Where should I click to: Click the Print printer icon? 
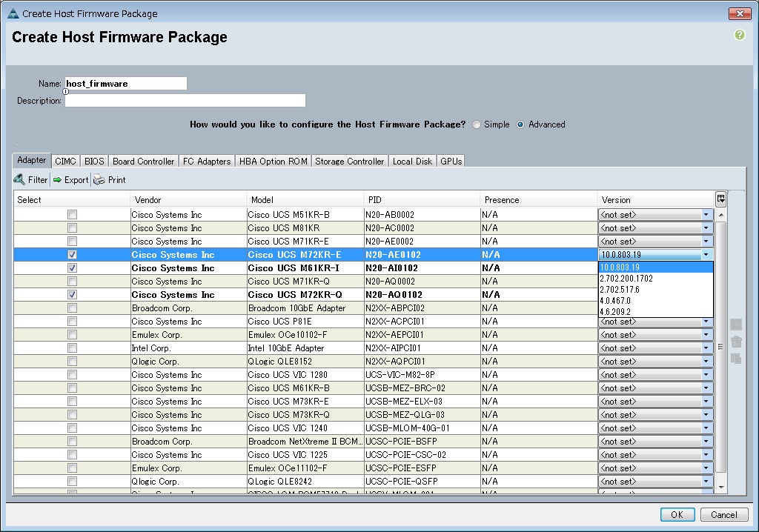99,179
